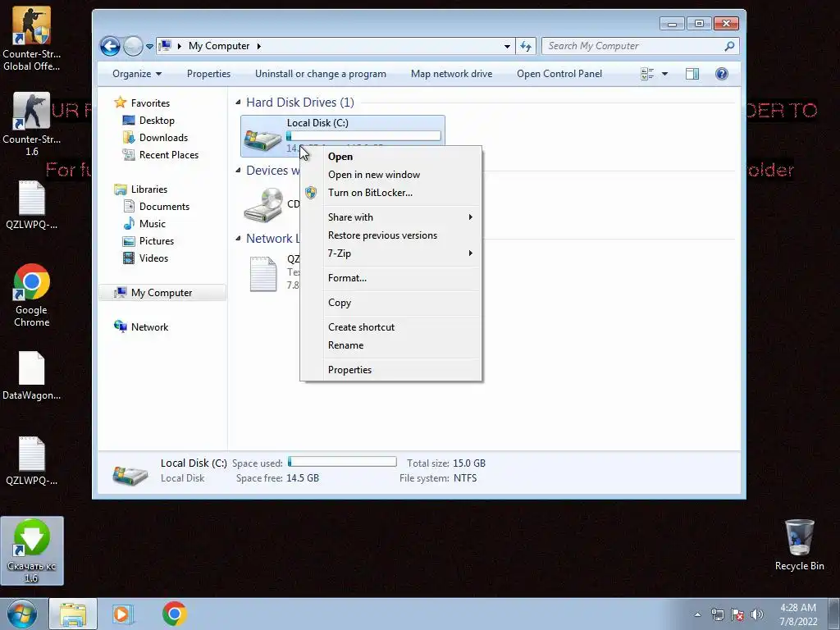This screenshot has height=630, width=840.
Task: Choose Copy in the context menu
Action: pyautogui.click(x=391, y=303)
